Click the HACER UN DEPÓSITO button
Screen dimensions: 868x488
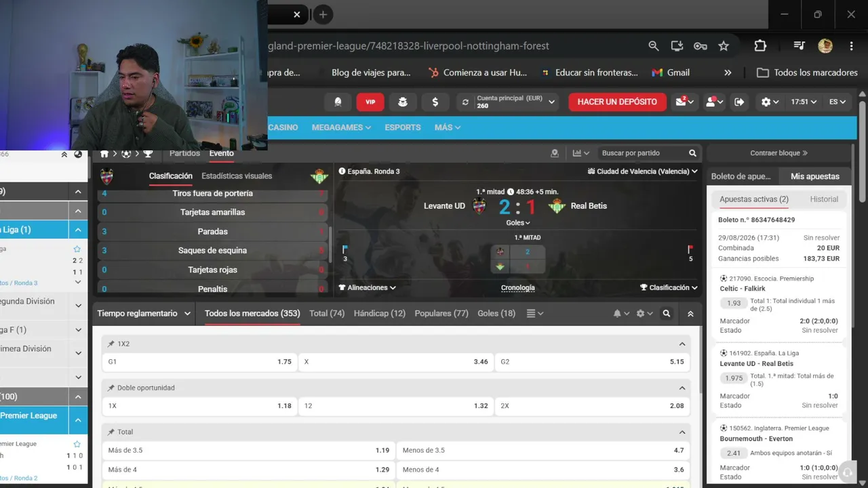tap(617, 102)
